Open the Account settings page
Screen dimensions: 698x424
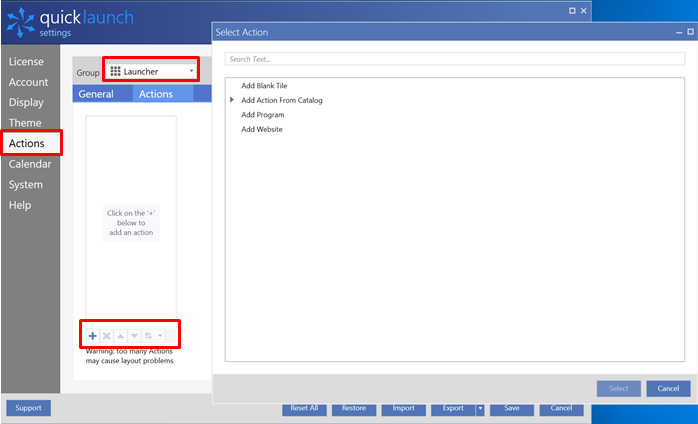pyautogui.click(x=28, y=82)
